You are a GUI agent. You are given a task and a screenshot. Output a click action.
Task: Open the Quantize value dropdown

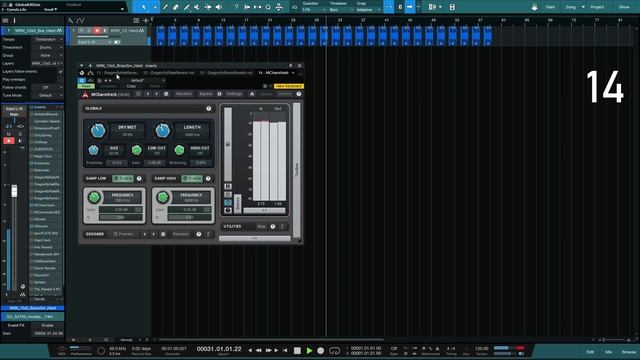[313, 10]
